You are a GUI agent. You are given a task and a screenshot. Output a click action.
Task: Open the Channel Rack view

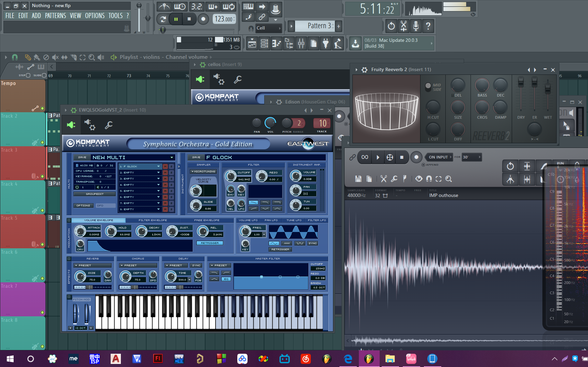coord(264,44)
